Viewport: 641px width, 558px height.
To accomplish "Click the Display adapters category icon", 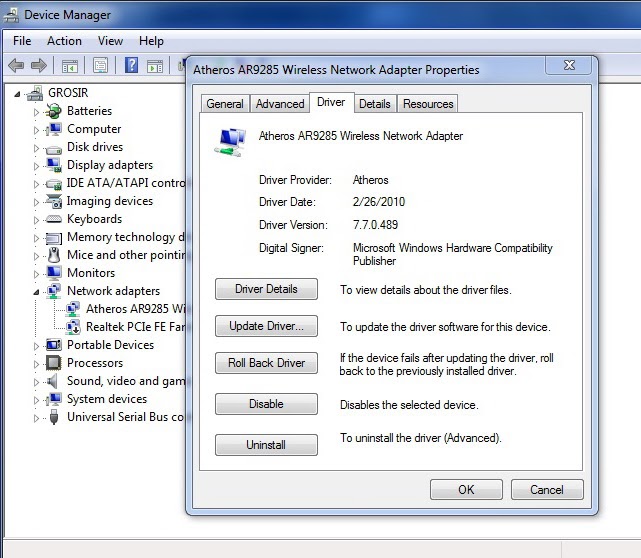I will click(54, 165).
